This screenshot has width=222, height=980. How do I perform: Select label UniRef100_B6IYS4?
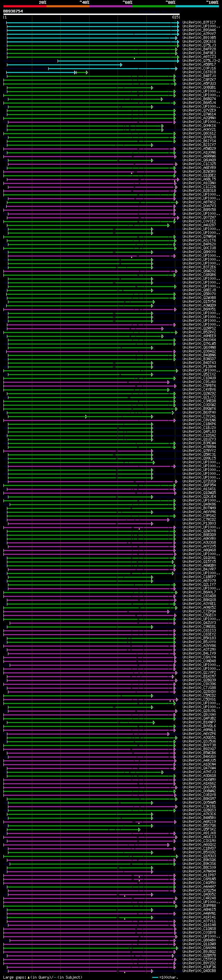[x=199, y=141]
